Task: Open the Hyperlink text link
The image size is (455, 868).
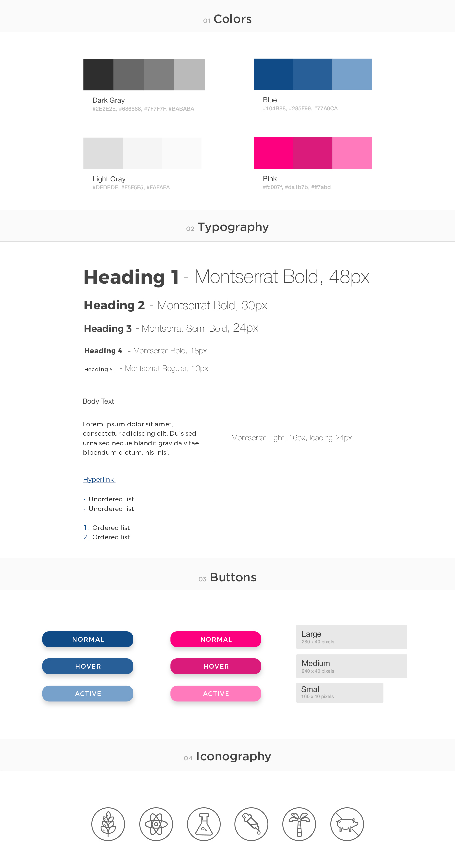Action: click(98, 479)
